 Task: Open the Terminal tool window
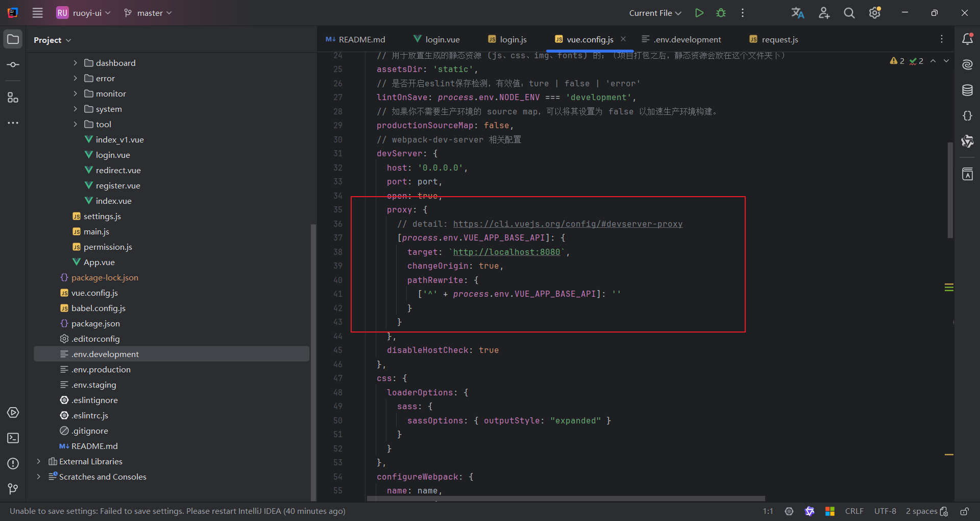[x=13, y=438]
